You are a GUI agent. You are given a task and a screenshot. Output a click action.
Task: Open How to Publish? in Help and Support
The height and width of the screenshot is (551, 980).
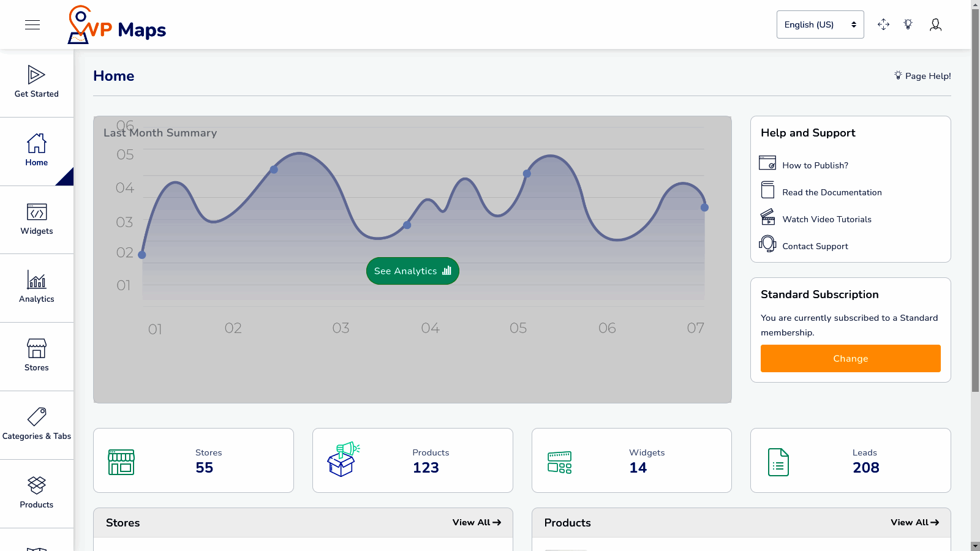click(x=815, y=165)
